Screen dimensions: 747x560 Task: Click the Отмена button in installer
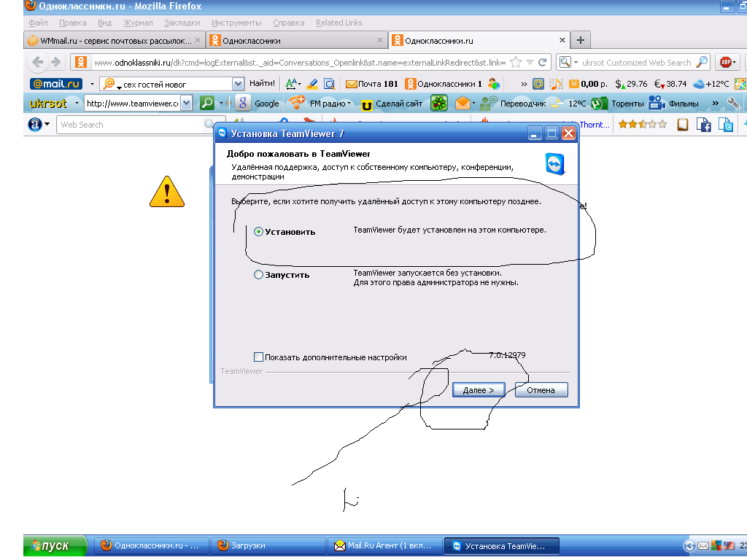pyautogui.click(x=541, y=390)
